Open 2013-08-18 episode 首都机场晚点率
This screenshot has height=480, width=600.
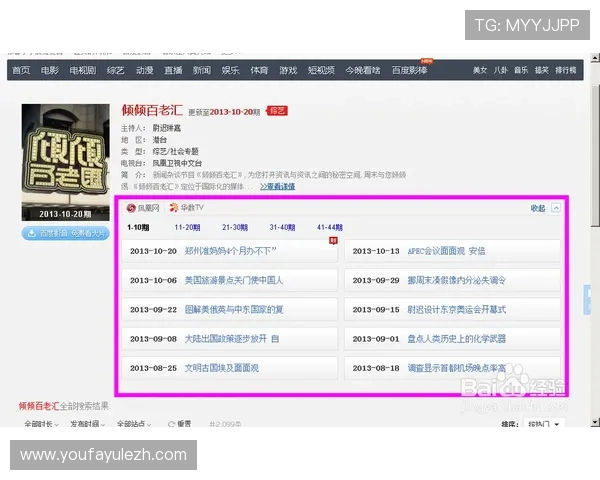[452, 368]
